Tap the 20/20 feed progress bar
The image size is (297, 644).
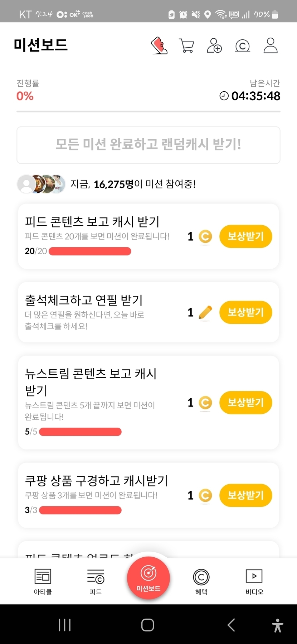coord(90,251)
